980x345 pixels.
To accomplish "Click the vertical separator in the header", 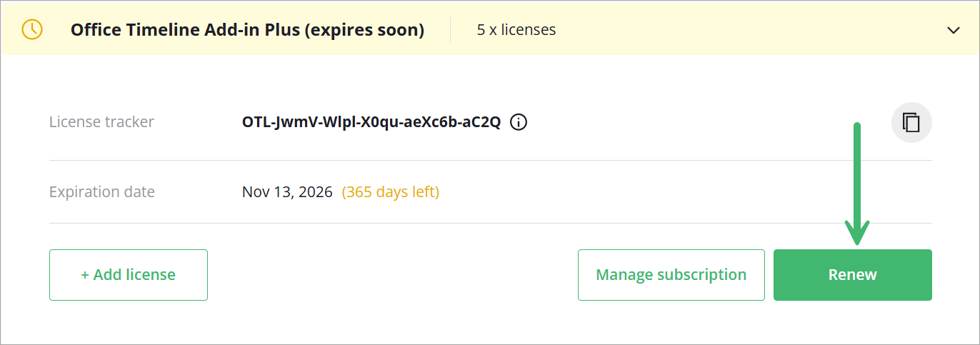I will [451, 30].
